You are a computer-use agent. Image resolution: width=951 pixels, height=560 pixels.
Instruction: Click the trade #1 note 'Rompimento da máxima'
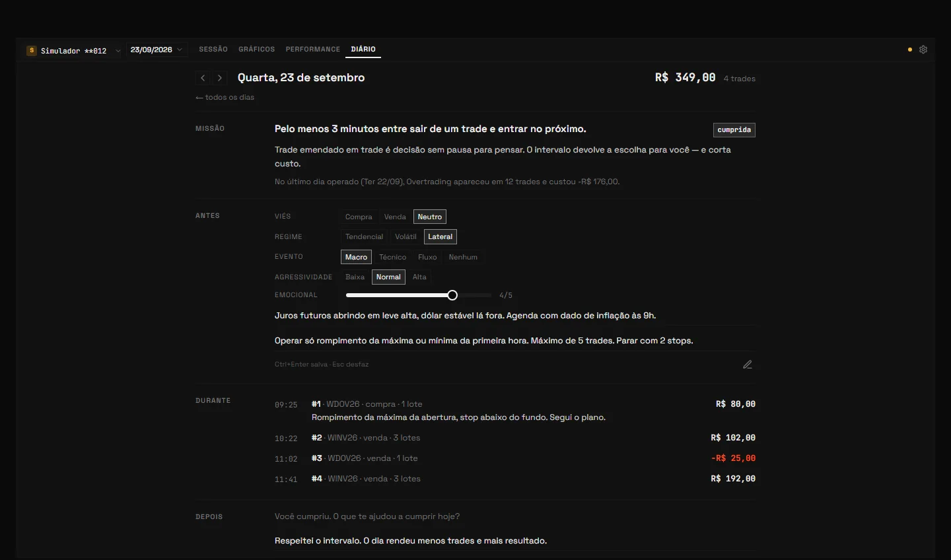point(459,417)
